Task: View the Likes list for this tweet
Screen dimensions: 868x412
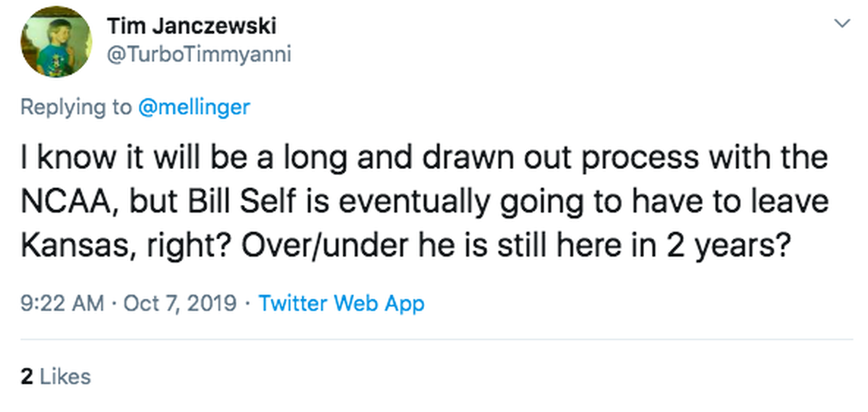Action: [65, 376]
